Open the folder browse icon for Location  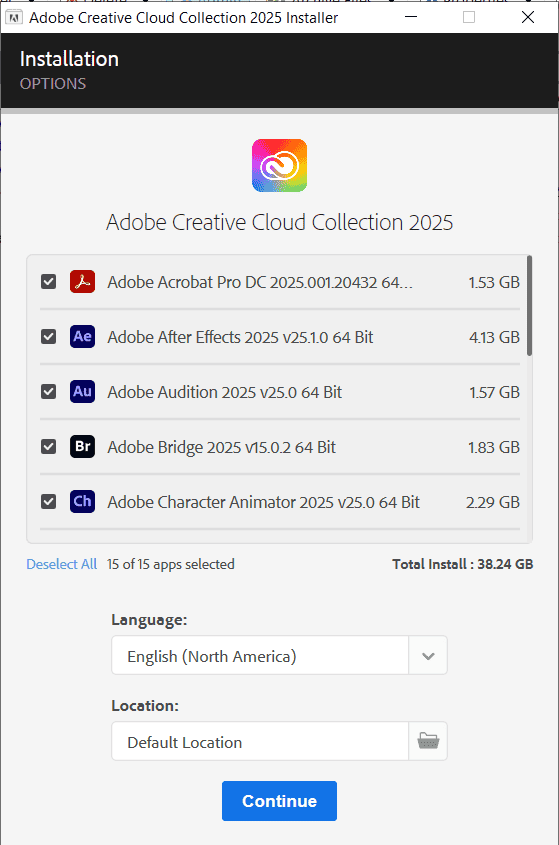pyautogui.click(x=428, y=741)
